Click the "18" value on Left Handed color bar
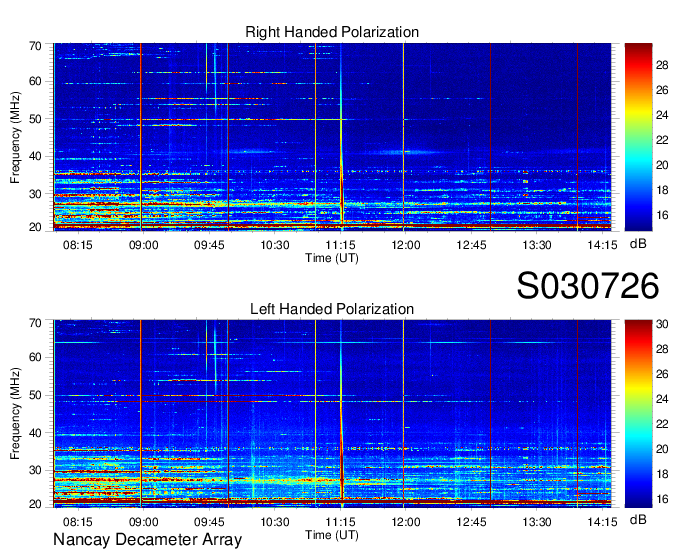 point(662,474)
